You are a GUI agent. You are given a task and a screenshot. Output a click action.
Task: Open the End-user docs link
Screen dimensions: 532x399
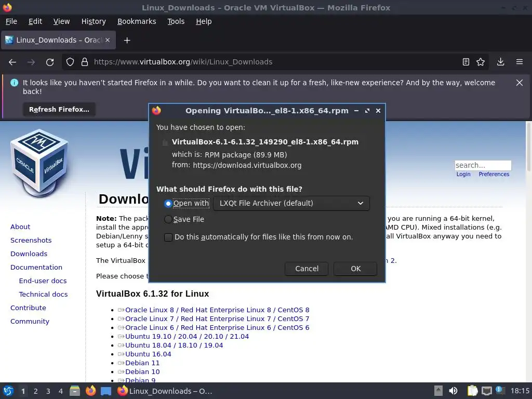pyautogui.click(x=43, y=281)
